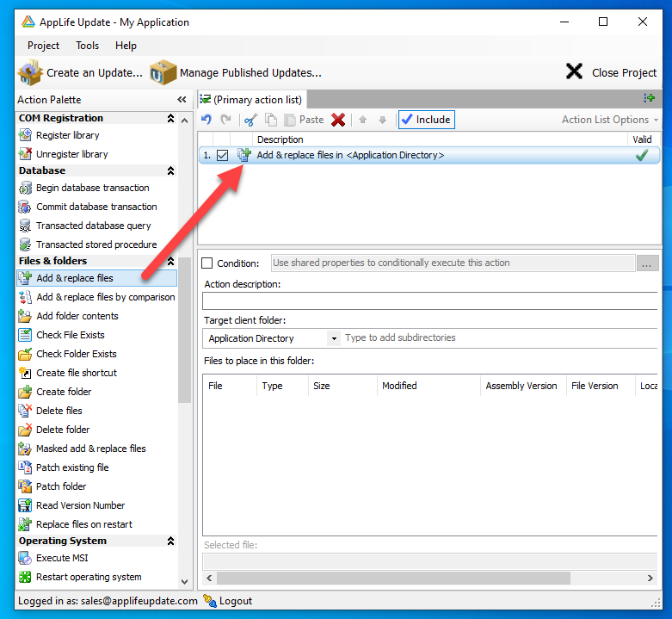This screenshot has width=672, height=619.
Task: Click the add action list icon
Action: pyautogui.click(x=649, y=99)
